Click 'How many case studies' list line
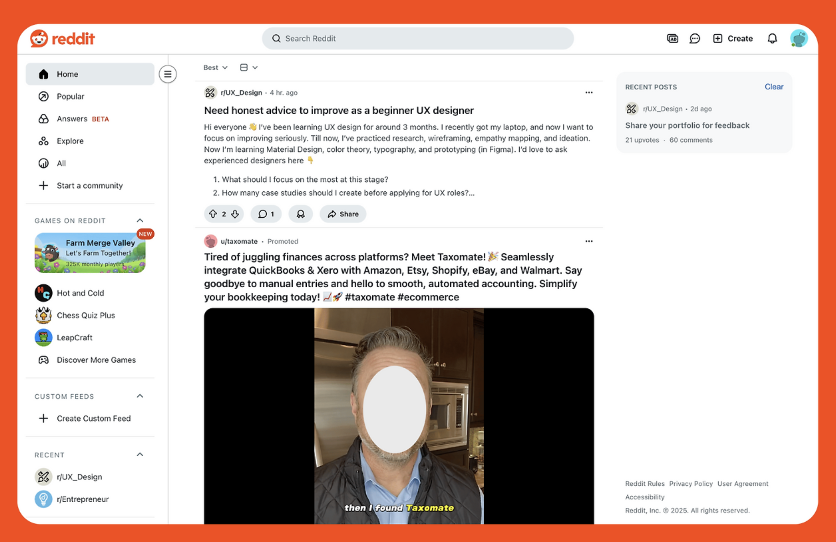This screenshot has width=836, height=542. point(348,193)
